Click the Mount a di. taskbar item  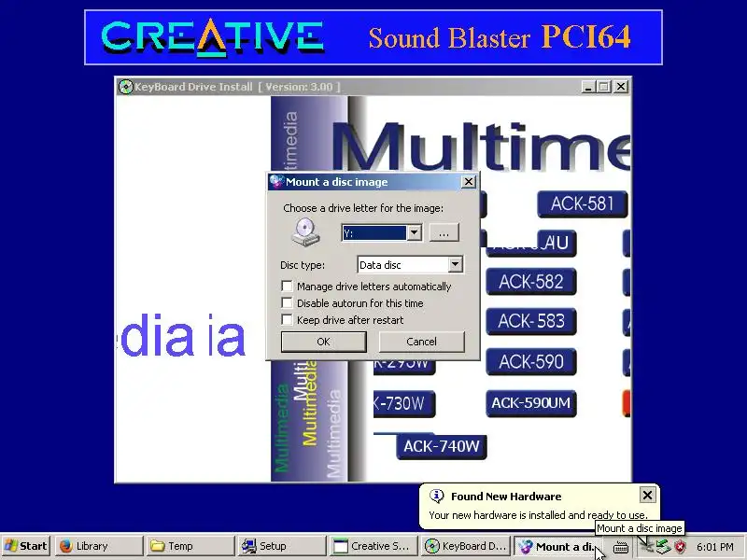(x=557, y=546)
